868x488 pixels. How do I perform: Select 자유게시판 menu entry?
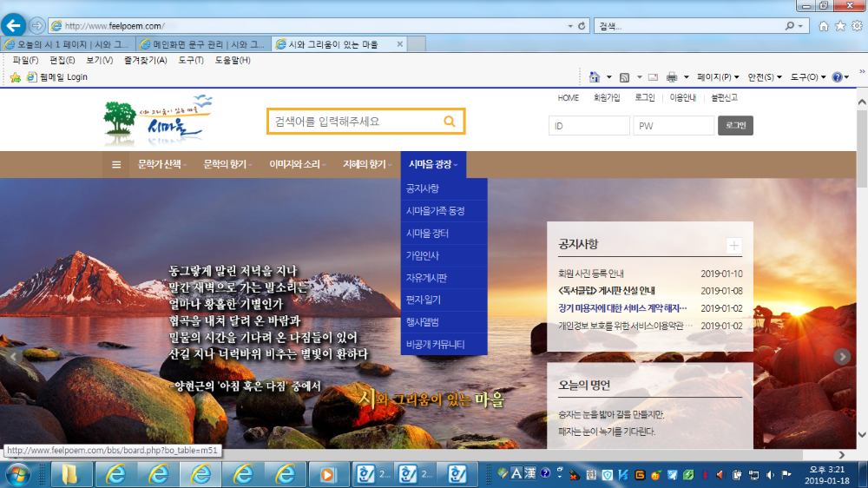pos(444,278)
